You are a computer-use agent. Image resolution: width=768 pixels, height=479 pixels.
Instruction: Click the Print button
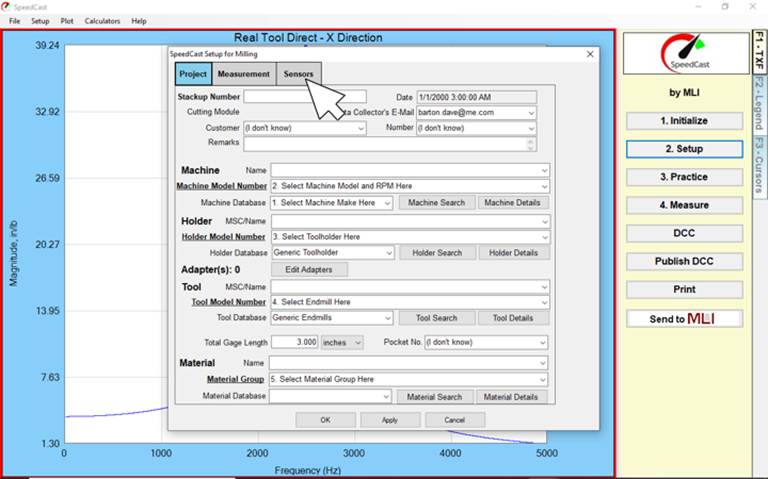click(x=684, y=289)
